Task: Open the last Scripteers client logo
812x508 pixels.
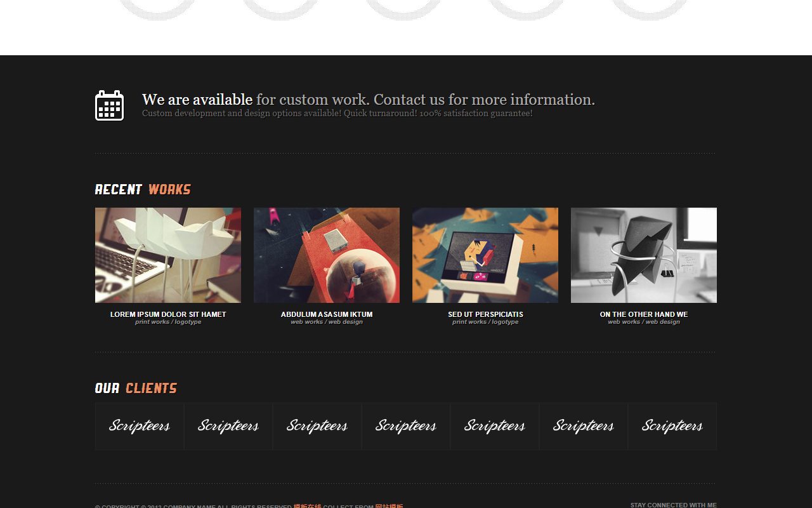Action: (x=672, y=426)
